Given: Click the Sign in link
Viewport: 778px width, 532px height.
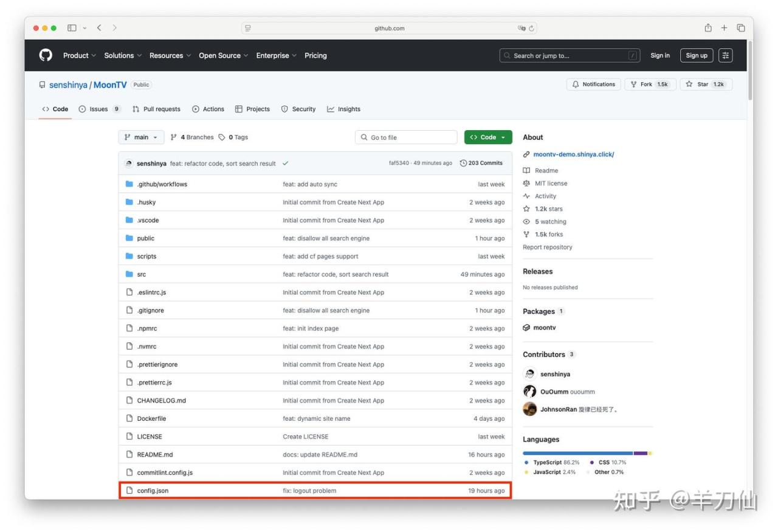Looking at the screenshot, I should coord(660,55).
